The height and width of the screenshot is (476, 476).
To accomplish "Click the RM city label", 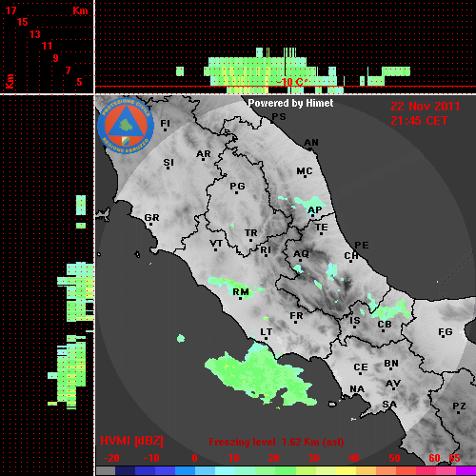I will pos(241,292).
